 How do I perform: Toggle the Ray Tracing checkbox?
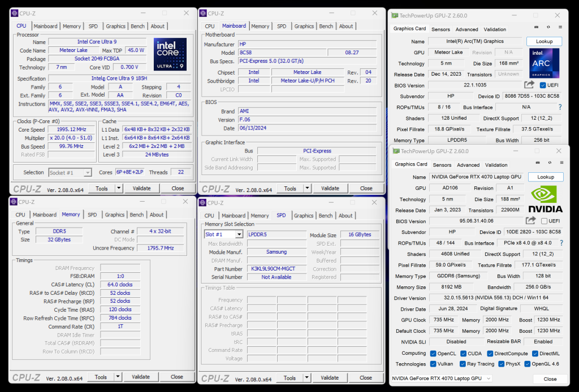463,364
